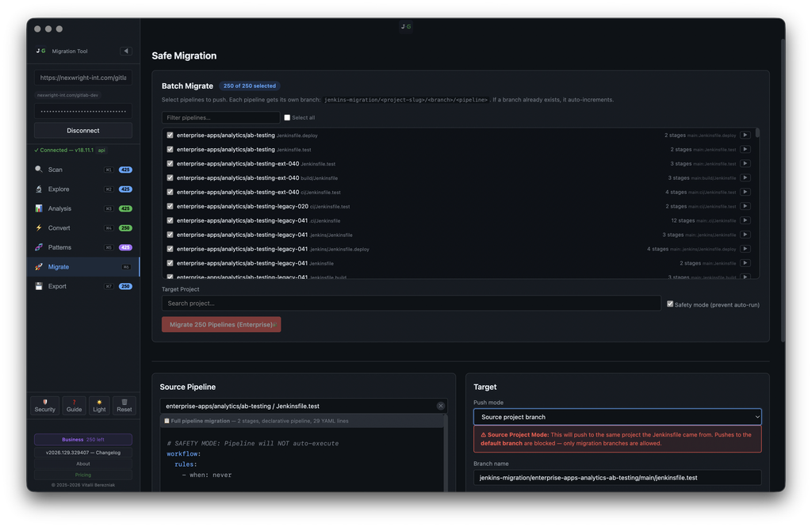This screenshot has width=812, height=527.
Task: Uncheck ab-testing Jenkinsfile.test pipeline
Action: point(170,149)
